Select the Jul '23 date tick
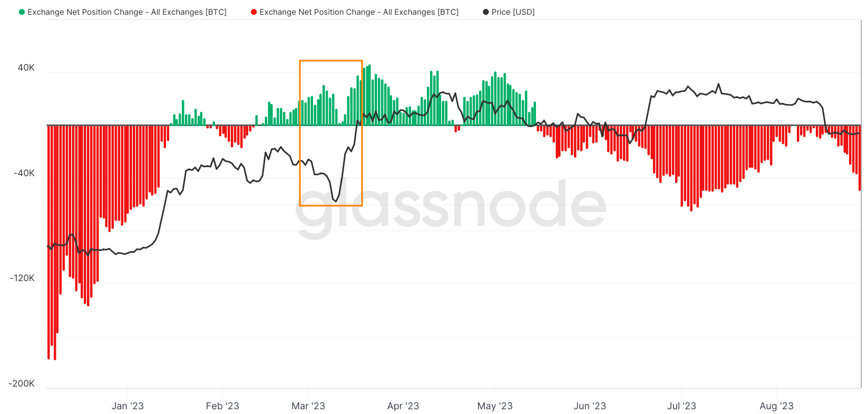The image size is (868, 414). 681,406
